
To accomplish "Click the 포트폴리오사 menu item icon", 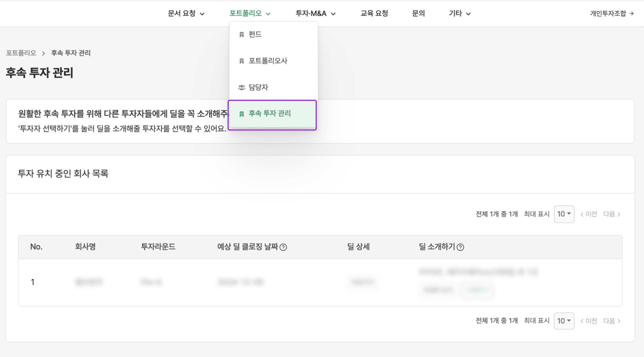I will click(x=241, y=61).
